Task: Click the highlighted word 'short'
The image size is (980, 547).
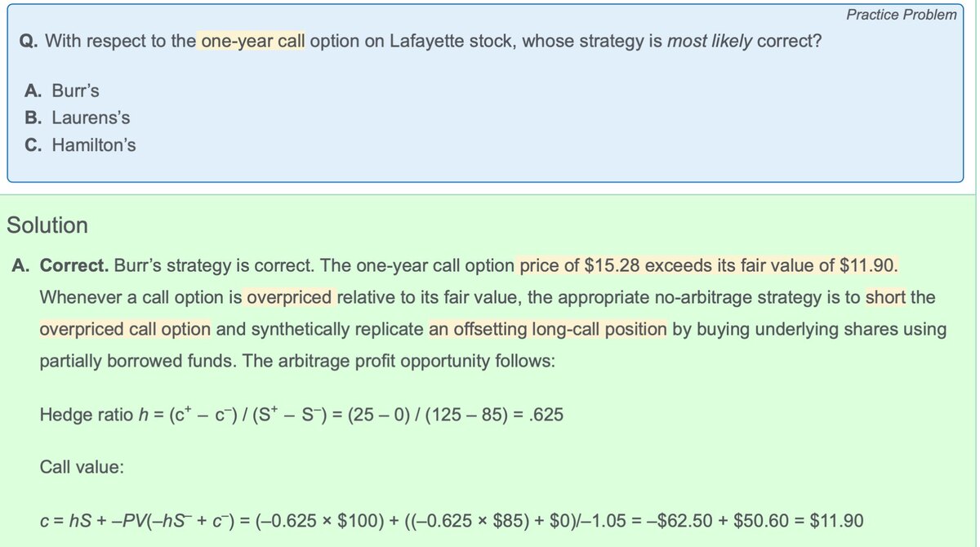Action: (x=885, y=297)
